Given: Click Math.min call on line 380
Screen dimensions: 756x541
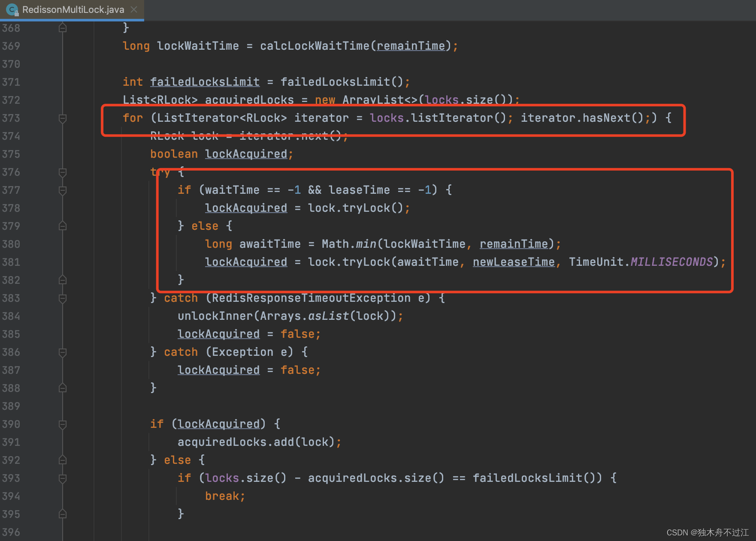Looking at the screenshot, I should pyautogui.click(x=349, y=244).
